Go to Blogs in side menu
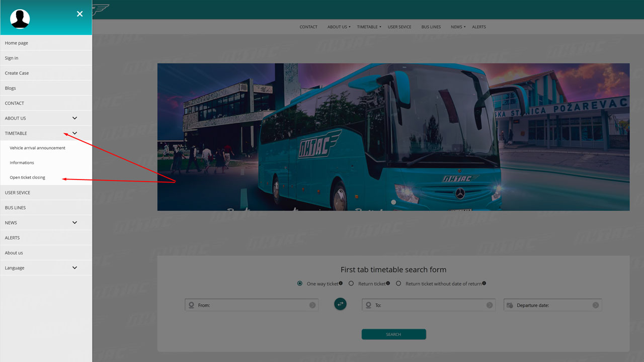Image resolution: width=644 pixels, height=362 pixels. pos(46,88)
